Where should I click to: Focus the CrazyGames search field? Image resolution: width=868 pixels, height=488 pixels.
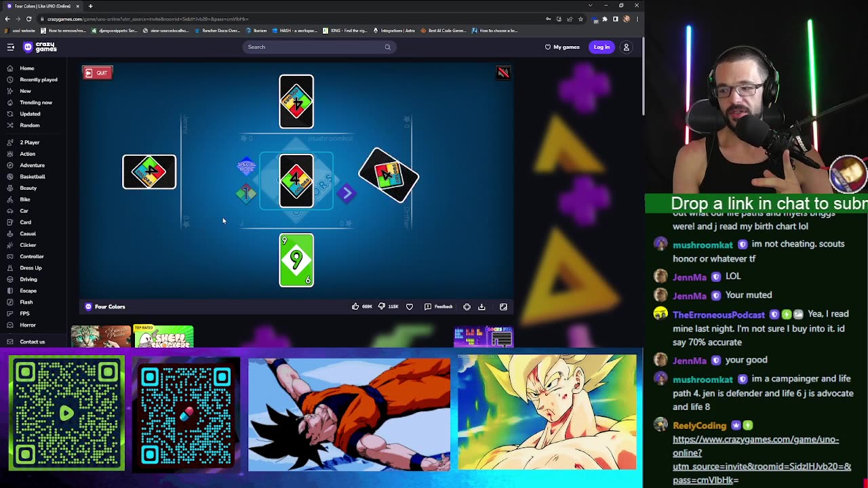[319, 47]
